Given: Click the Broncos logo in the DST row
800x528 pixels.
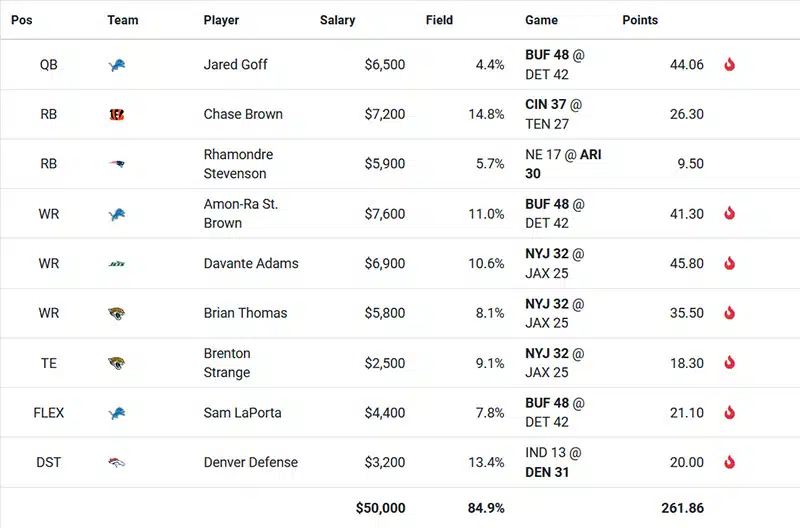Looking at the screenshot, I should [x=118, y=463].
